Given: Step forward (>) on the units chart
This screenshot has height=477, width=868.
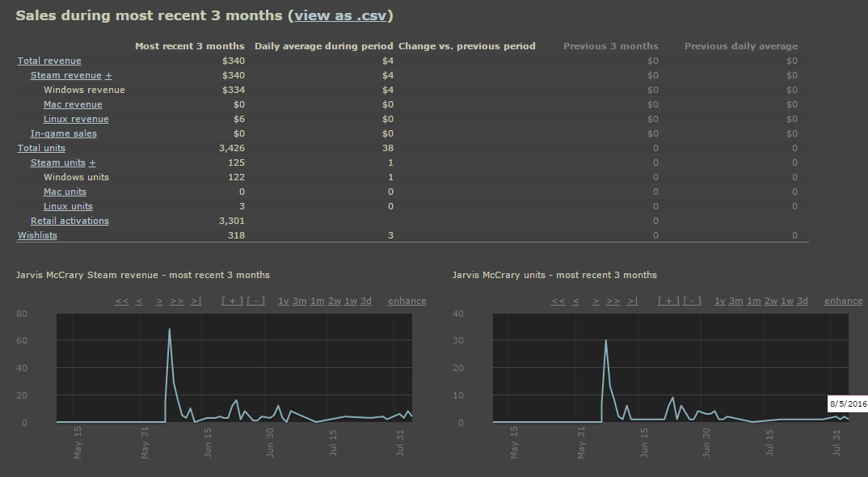Looking at the screenshot, I should click(x=596, y=301).
